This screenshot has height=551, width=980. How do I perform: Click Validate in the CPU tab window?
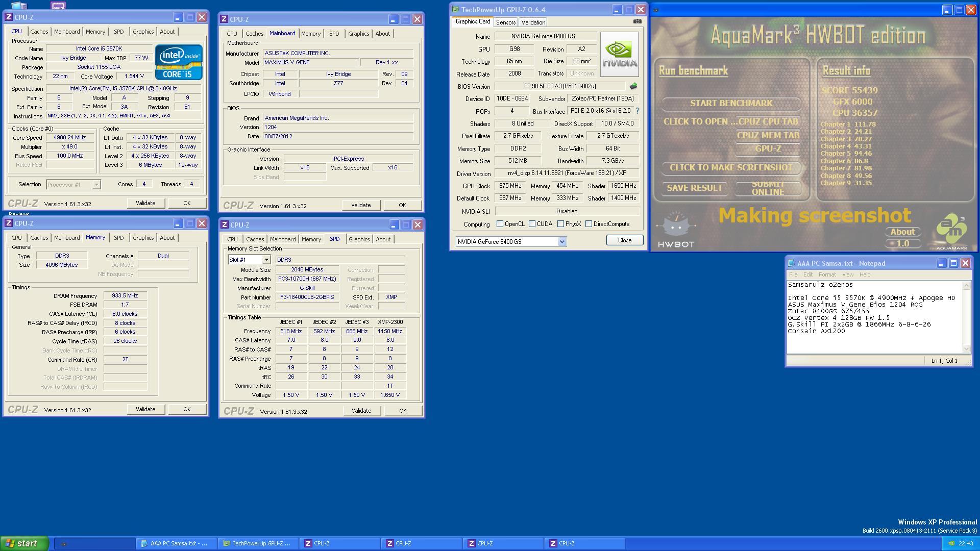tap(145, 203)
